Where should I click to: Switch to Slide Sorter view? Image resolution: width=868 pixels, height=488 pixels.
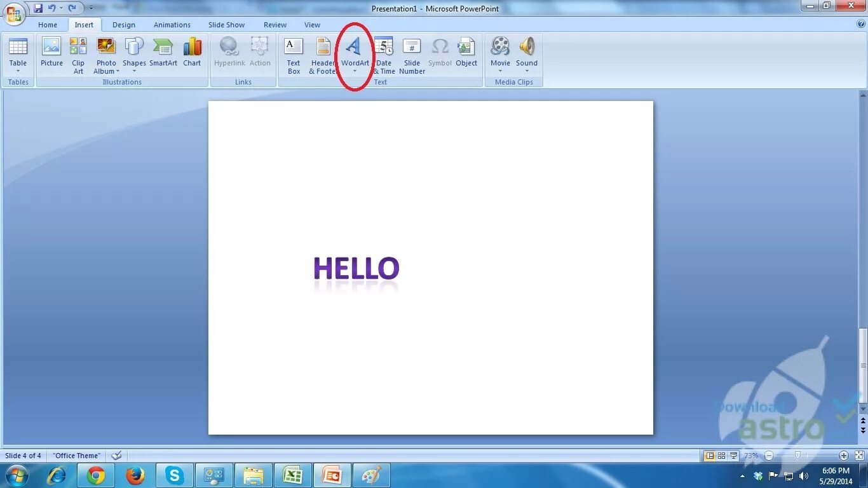721,456
